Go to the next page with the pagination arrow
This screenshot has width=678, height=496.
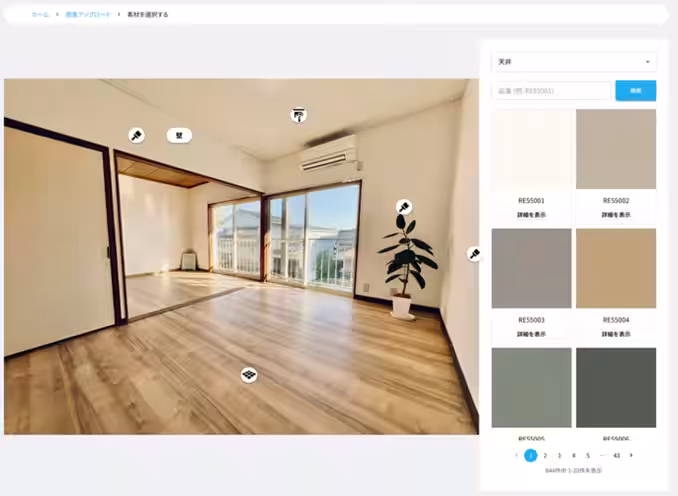pos(631,455)
